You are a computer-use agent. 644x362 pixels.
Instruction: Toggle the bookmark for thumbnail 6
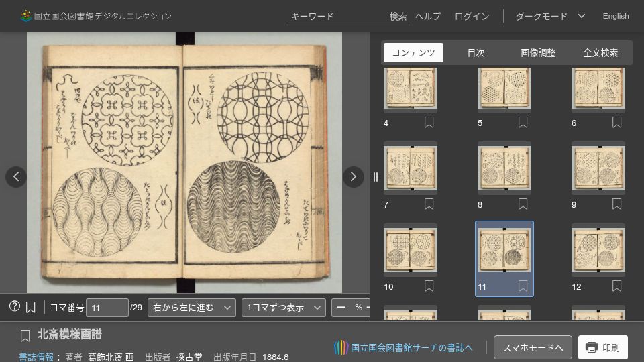coord(616,122)
